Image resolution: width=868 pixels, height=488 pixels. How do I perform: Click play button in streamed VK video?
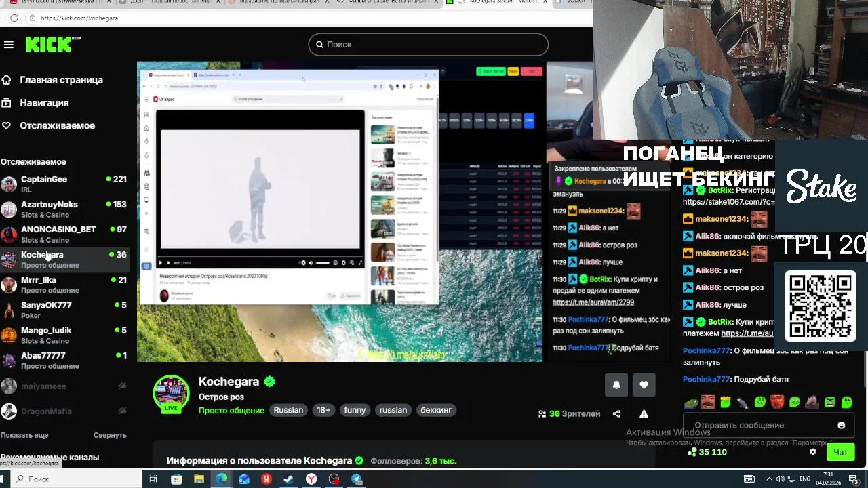point(161,263)
